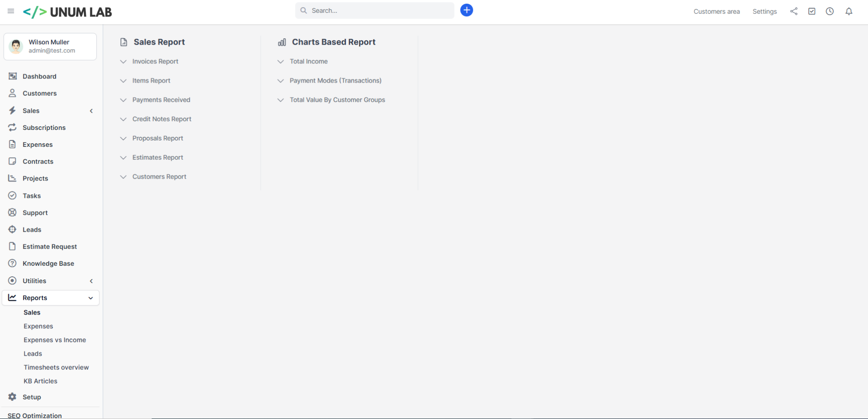
Task: Click the Search input field
Action: tap(375, 10)
